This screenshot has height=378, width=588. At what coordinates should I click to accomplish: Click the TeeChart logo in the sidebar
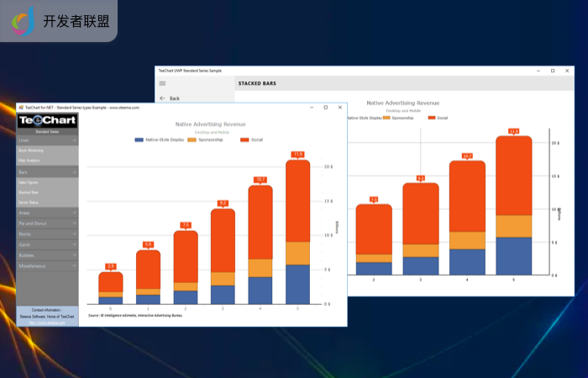point(47,121)
